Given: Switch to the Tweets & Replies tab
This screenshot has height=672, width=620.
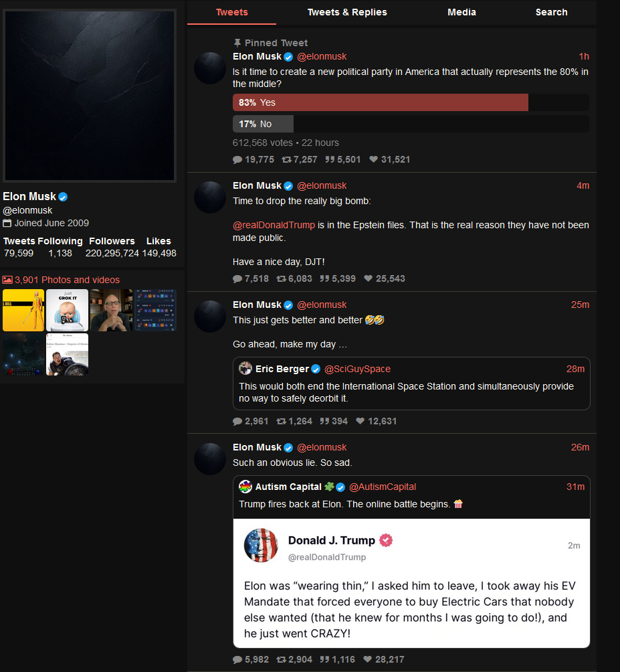Looking at the screenshot, I should [x=347, y=12].
